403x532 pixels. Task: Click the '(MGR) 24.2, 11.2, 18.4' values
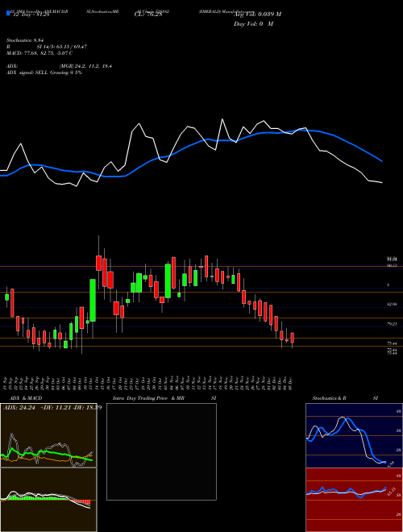(85, 66)
